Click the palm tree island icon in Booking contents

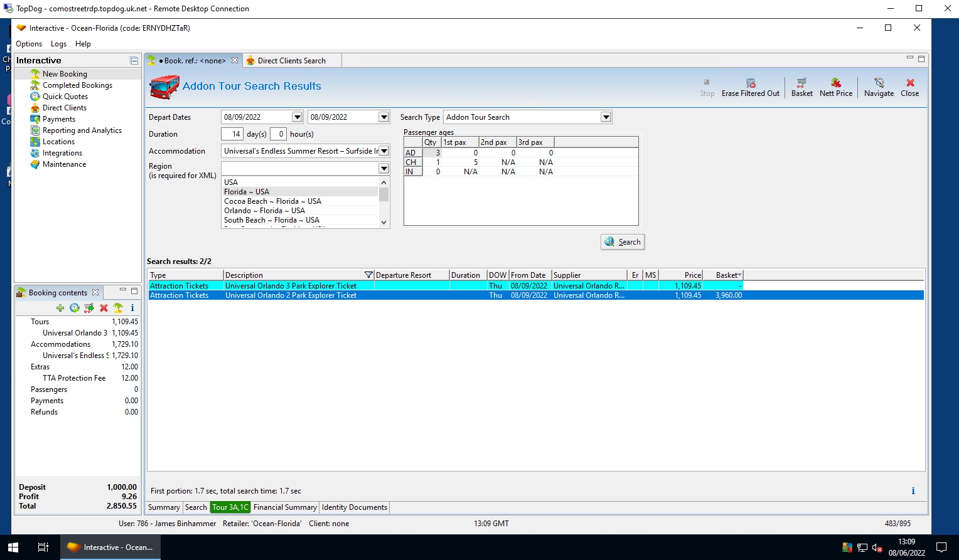point(118,308)
